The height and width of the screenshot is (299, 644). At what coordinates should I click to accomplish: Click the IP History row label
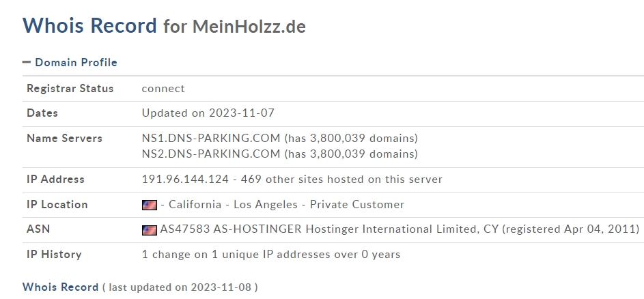54,255
